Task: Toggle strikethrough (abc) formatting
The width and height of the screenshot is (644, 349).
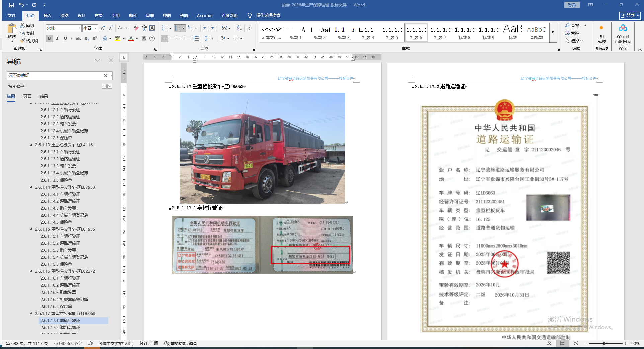Action: pos(79,38)
